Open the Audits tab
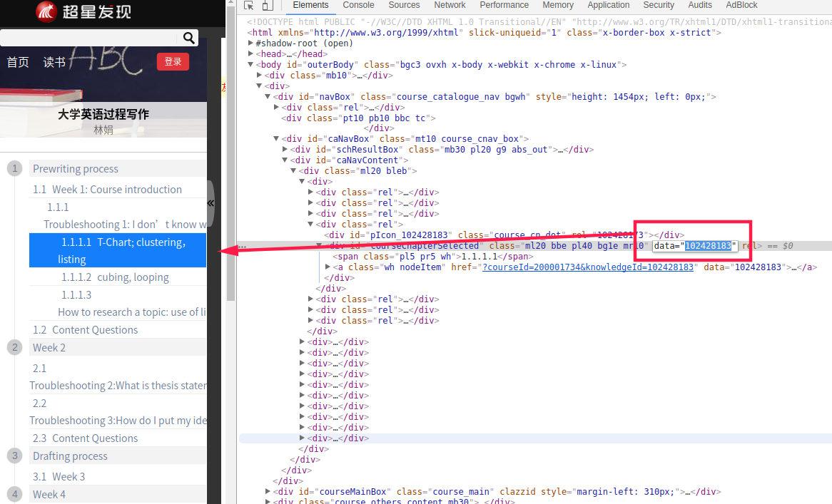Image resolution: width=832 pixels, height=504 pixels. click(700, 5)
